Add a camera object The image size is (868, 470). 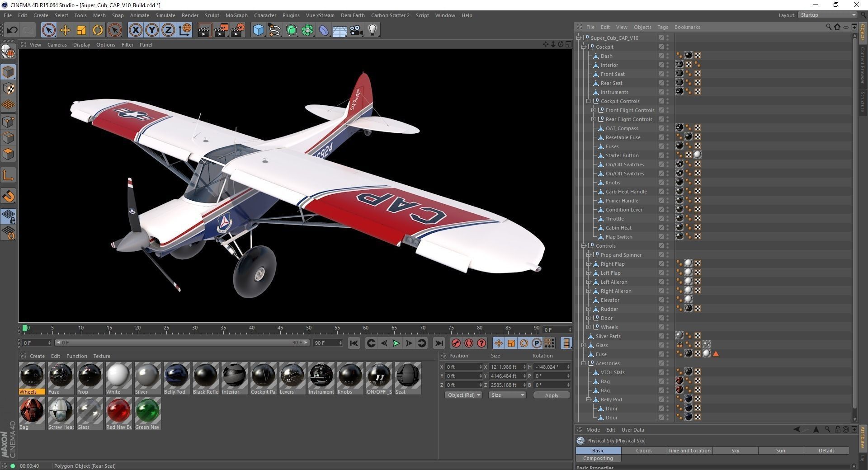[x=356, y=30]
